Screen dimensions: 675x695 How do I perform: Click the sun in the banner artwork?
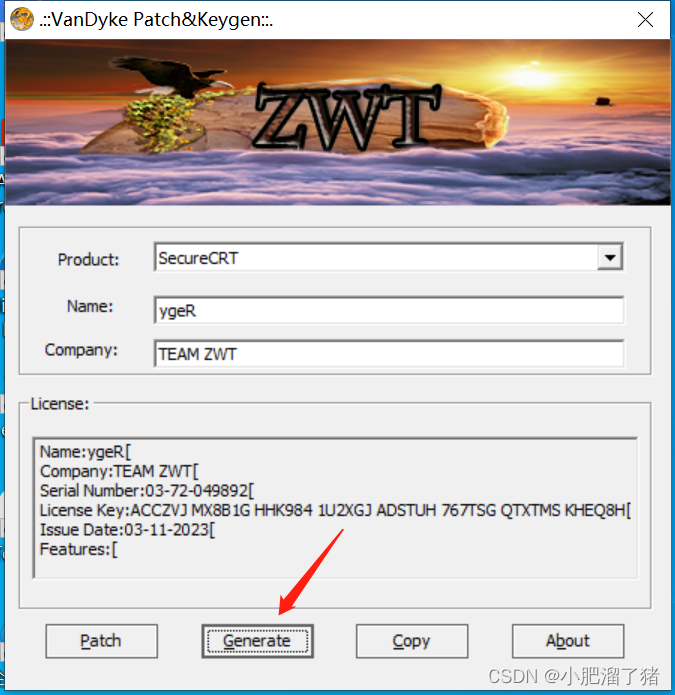(x=531, y=77)
